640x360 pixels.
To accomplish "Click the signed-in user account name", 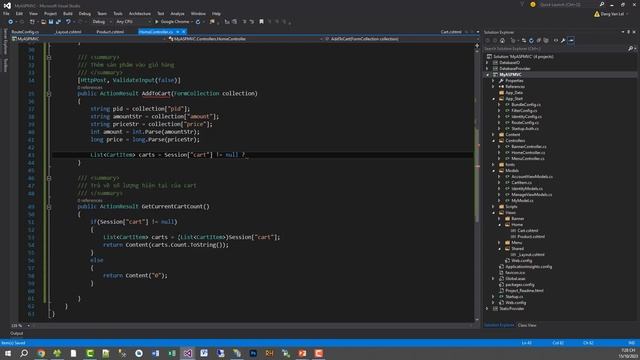I will click(612, 14).
